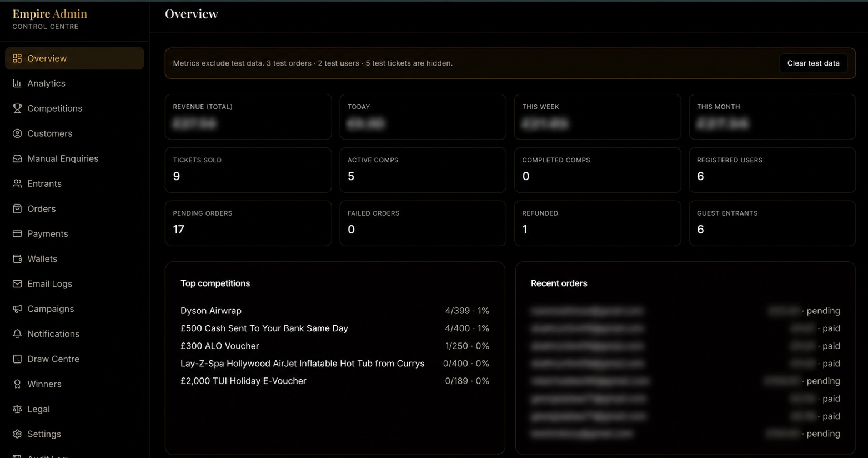Click the Registered Users card
The height and width of the screenshot is (458, 868).
point(772,170)
